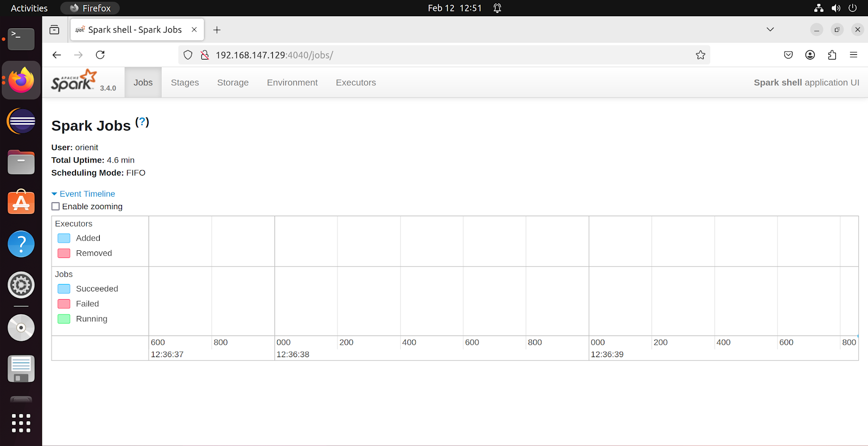View the insecure connection lock icon
Image resolution: width=868 pixels, height=446 pixels.
[205, 55]
